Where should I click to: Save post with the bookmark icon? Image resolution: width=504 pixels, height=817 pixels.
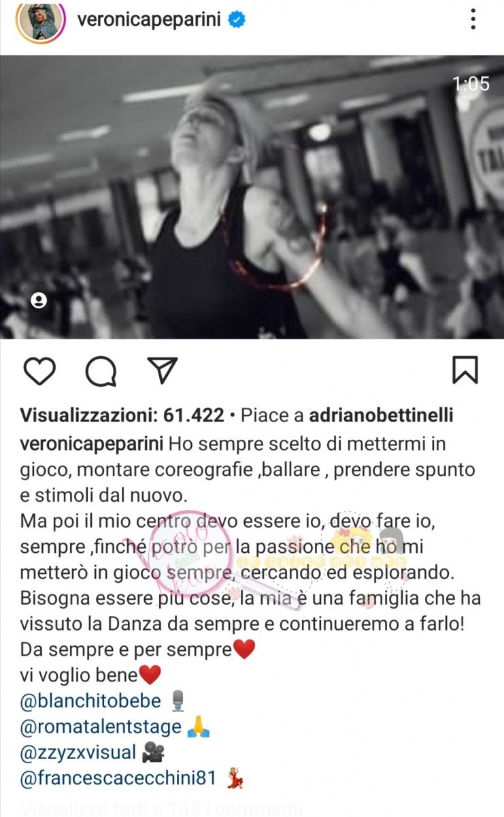pyautogui.click(x=465, y=370)
